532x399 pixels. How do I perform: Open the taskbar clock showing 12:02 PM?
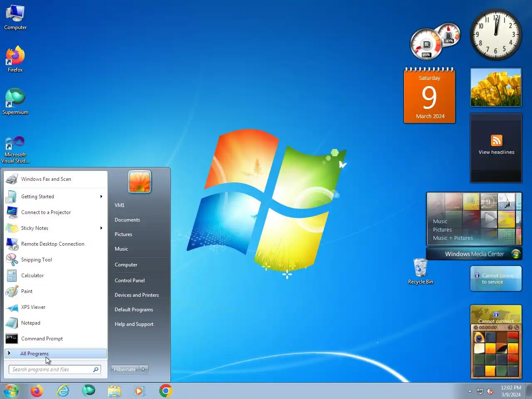pos(511,391)
